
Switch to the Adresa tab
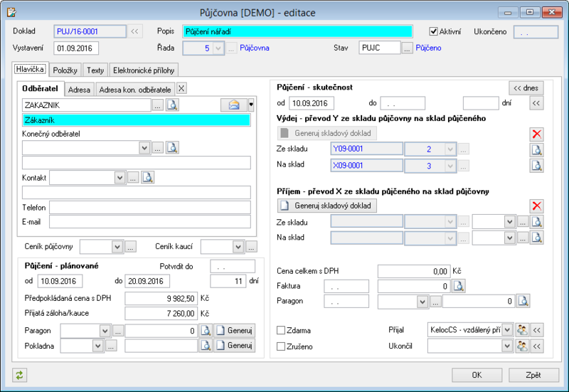click(79, 90)
